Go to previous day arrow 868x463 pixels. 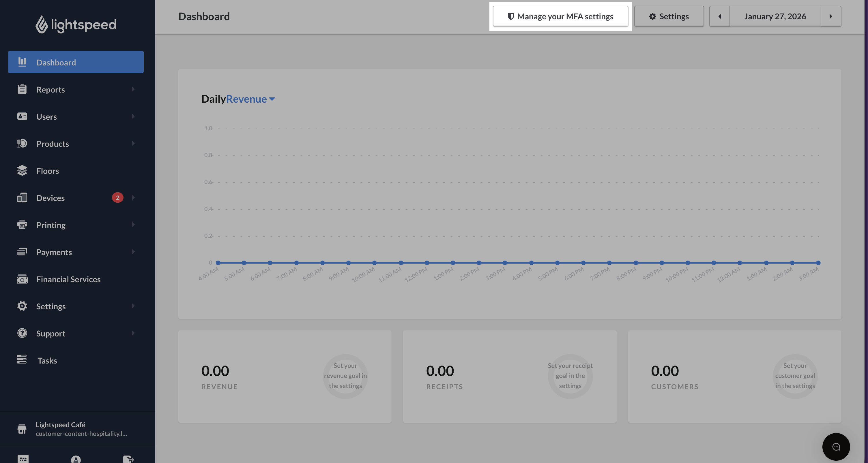coord(719,16)
